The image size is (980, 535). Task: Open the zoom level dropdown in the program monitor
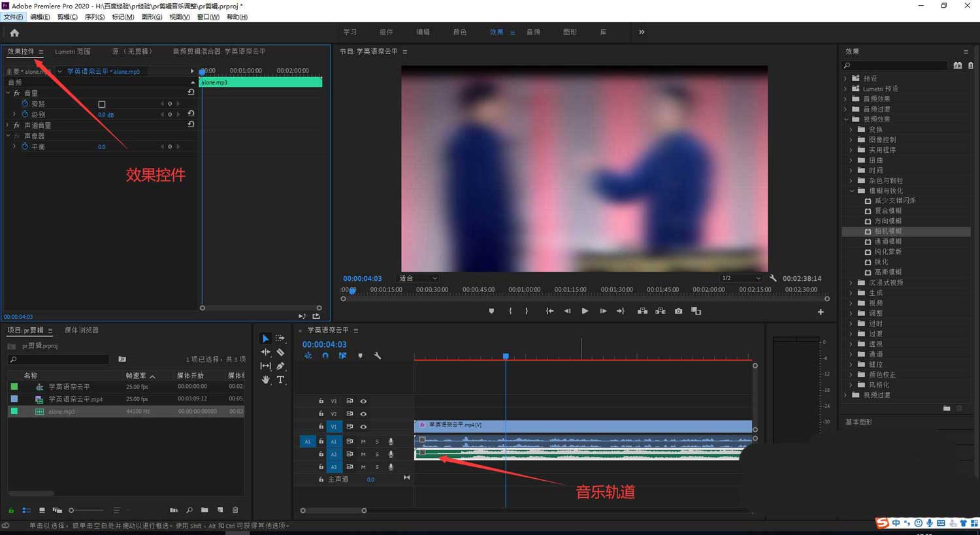pyautogui.click(x=418, y=278)
